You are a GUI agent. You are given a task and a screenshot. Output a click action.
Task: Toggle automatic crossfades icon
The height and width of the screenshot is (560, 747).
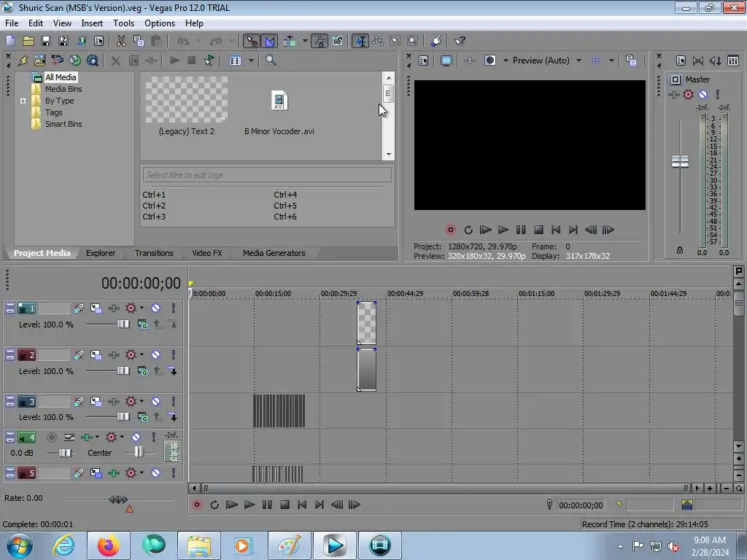click(x=270, y=41)
